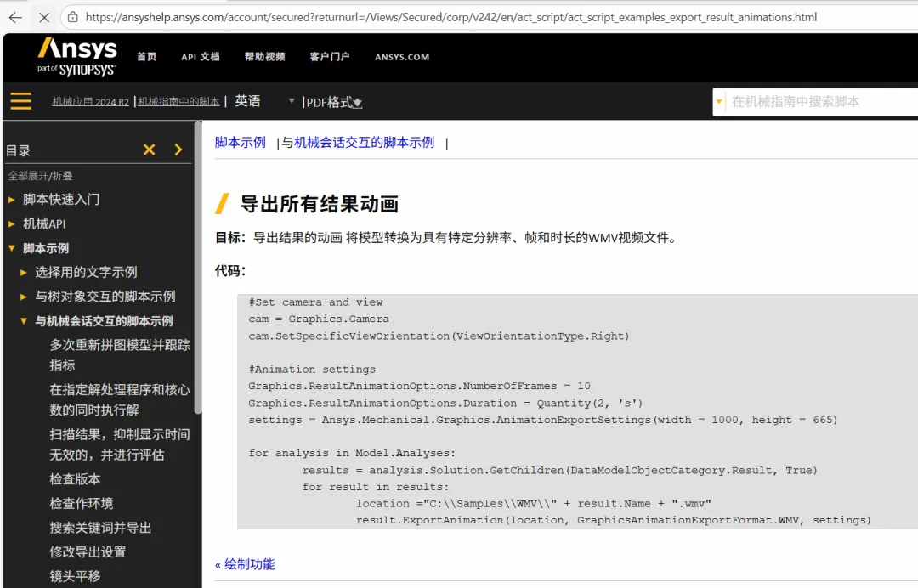Open the 机械应用 2024 R2 link

[x=90, y=102]
